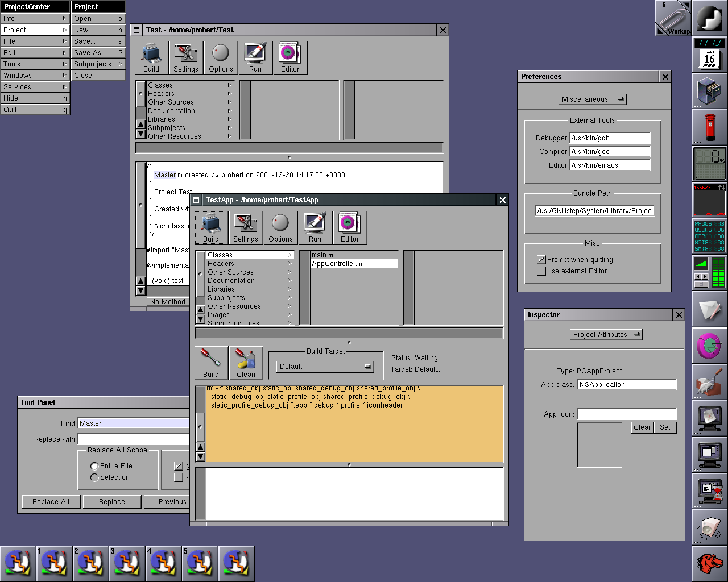Open Settings in the TestApp window toolbar
This screenshot has height=582, width=728.
(246, 227)
